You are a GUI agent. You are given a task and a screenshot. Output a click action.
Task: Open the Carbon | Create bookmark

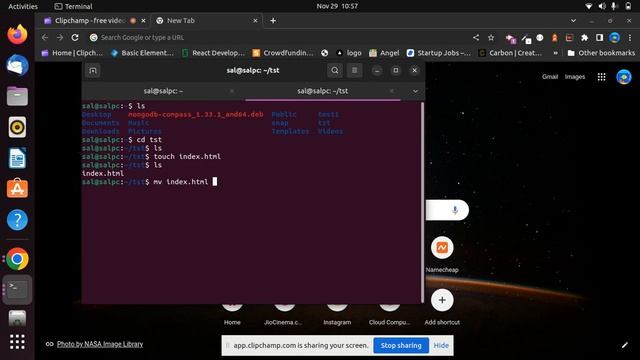point(510,53)
